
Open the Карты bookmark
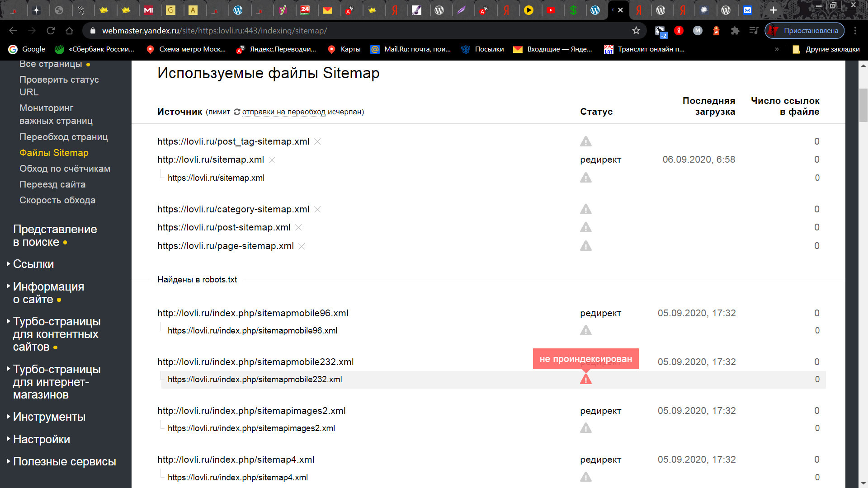pos(344,49)
